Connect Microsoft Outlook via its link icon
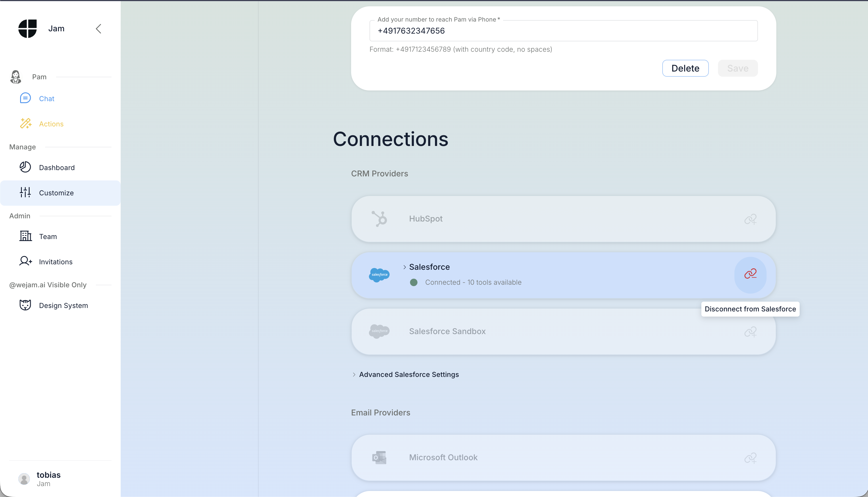 [750, 458]
